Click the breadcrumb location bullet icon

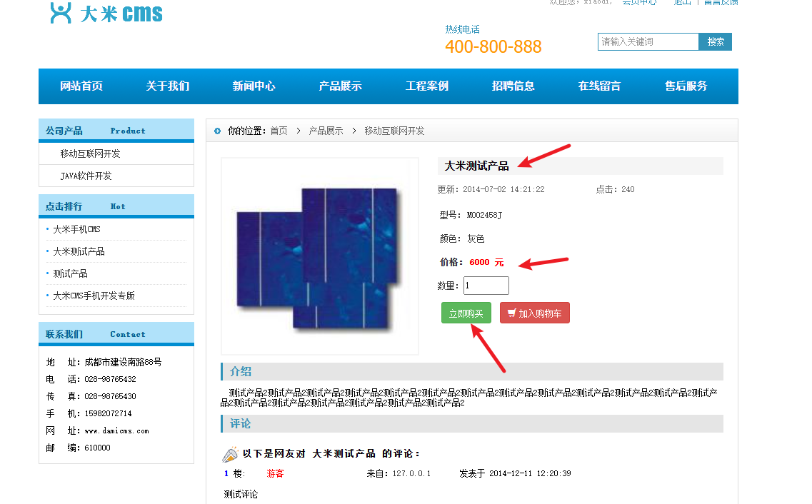point(217,131)
